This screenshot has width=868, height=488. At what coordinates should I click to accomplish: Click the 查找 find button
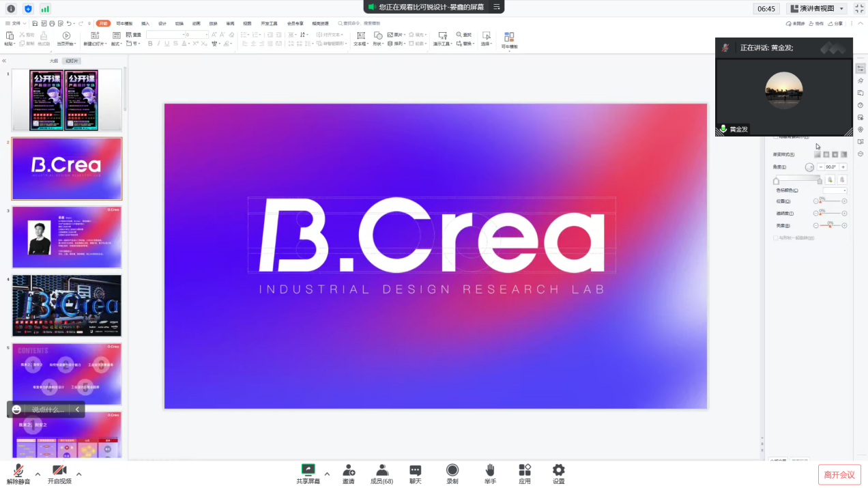pos(464,35)
